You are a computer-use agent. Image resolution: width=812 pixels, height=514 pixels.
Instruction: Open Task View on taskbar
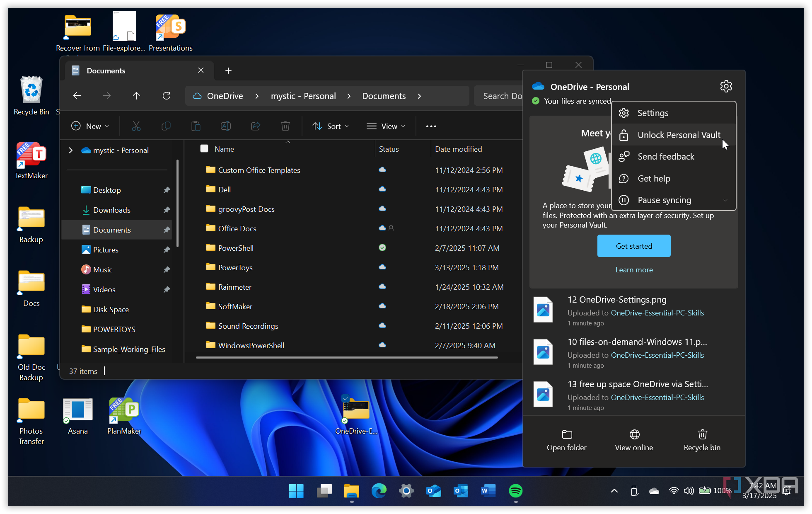324,491
